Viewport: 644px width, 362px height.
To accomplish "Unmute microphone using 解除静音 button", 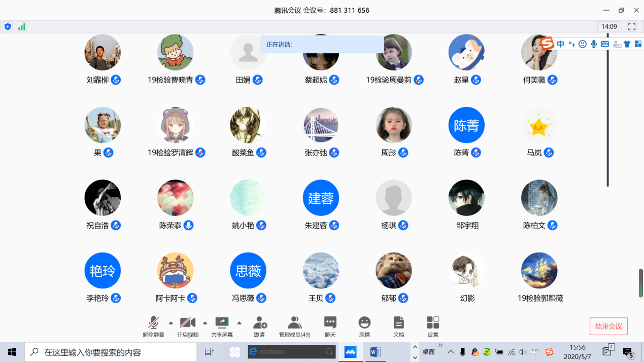I will (x=153, y=327).
